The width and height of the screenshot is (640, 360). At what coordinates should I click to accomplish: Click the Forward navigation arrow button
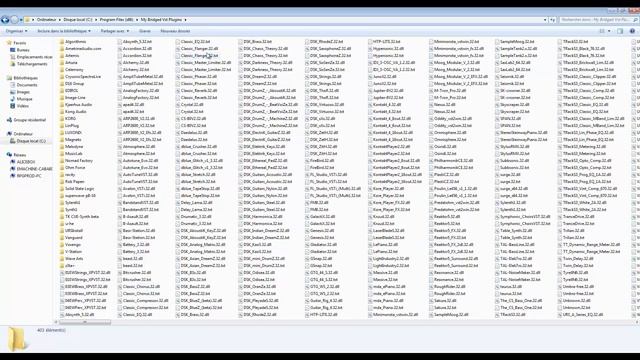(x=14, y=20)
